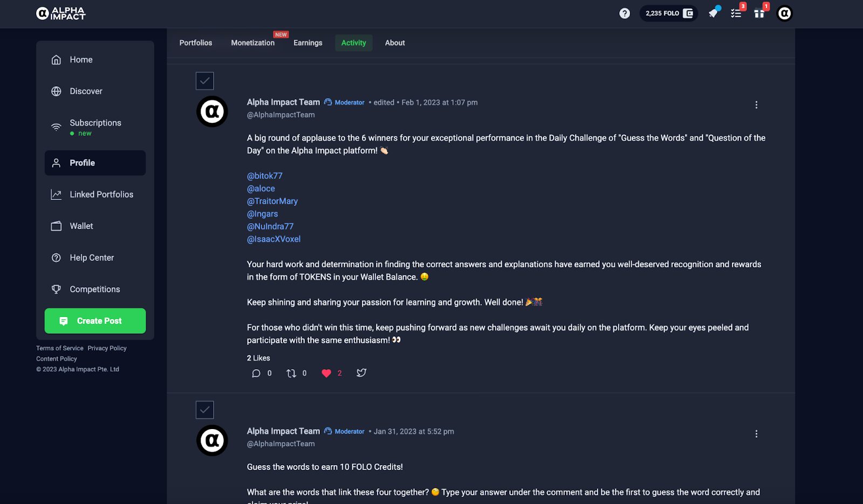Share first post via Twitter bird icon
Image resolution: width=863 pixels, height=504 pixels.
pos(361,372)
